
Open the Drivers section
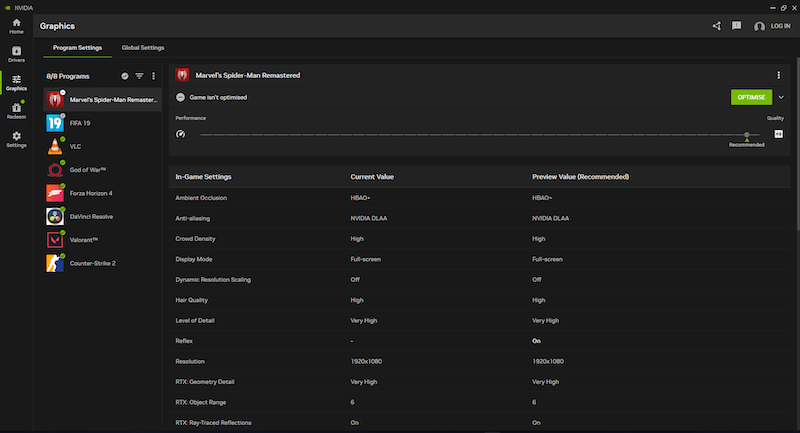[x=16, y=54]
